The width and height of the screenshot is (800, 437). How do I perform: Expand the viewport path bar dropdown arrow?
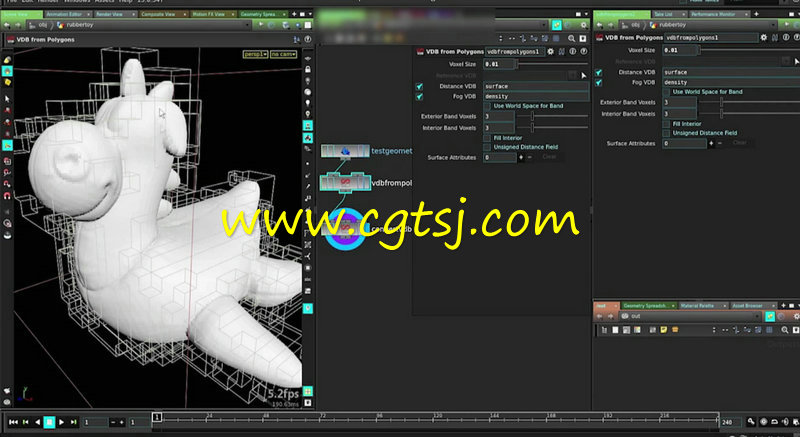point(248,25)
